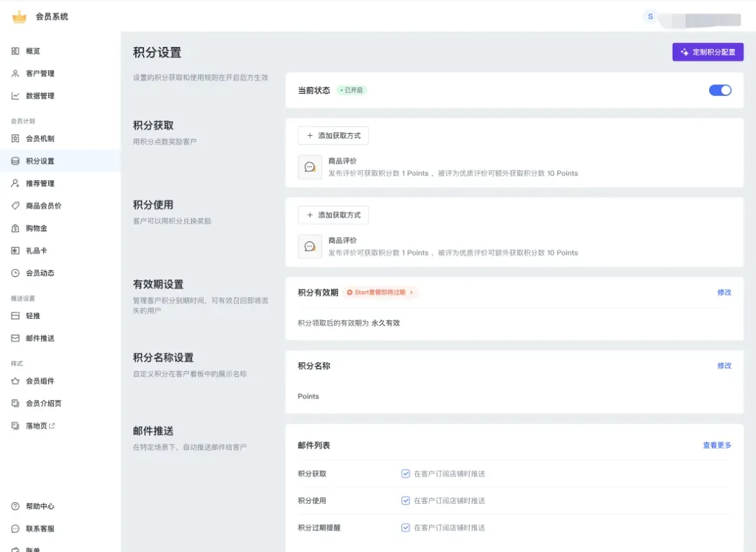Click the 添加获取方式 button under 积分获取
Viewport: 756px width, 552px height.
[334, 135]
